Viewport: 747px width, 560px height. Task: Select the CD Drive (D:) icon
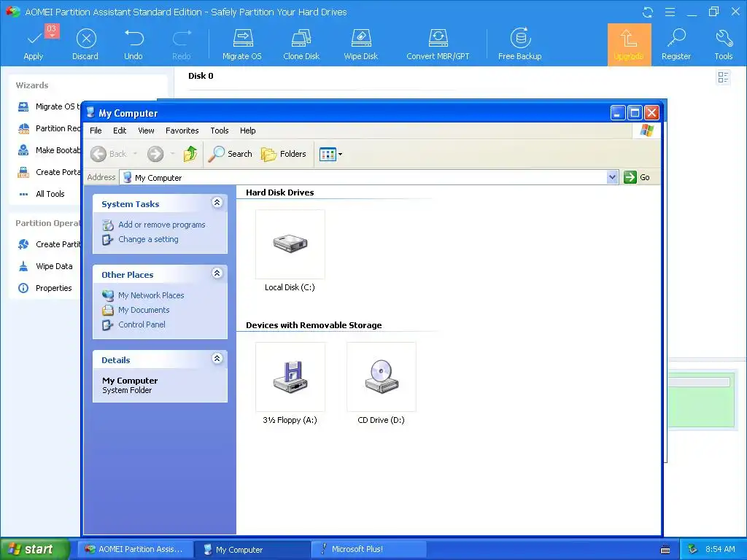point(381,384)
